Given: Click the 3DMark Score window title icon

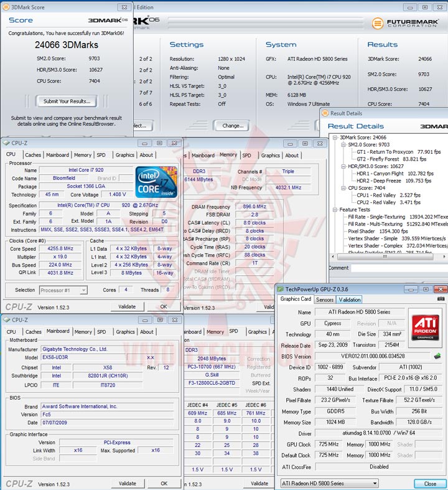Looking at the screenshot, I should coord(6,7).
